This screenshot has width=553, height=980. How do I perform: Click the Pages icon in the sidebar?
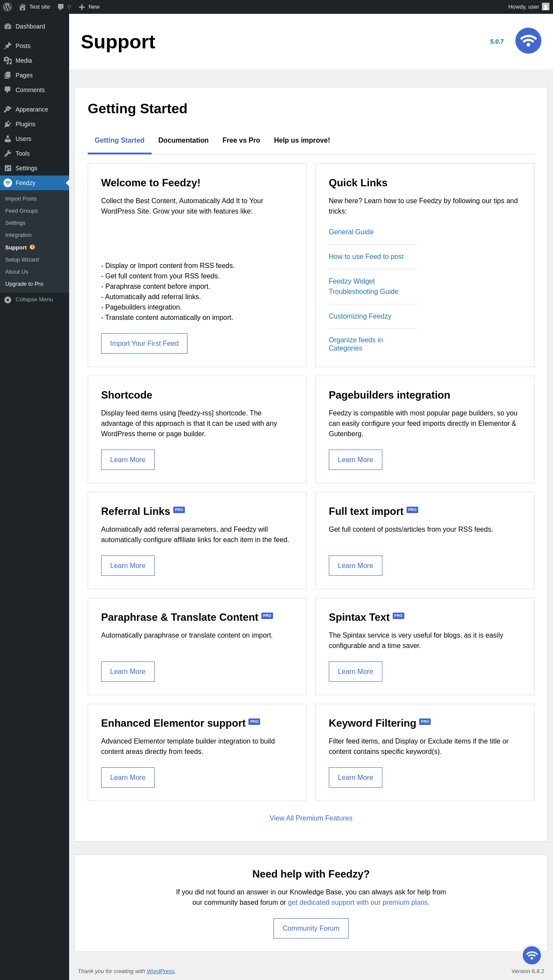[8, 75]
